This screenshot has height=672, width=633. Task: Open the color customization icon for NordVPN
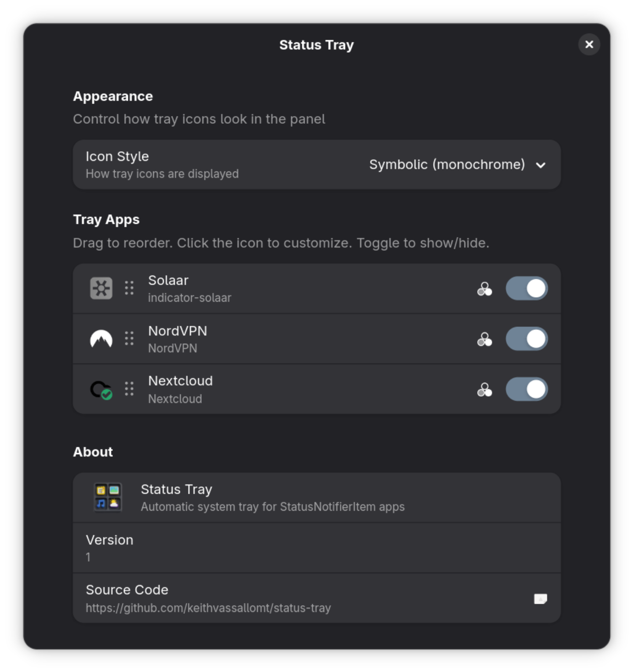[485, 339]
